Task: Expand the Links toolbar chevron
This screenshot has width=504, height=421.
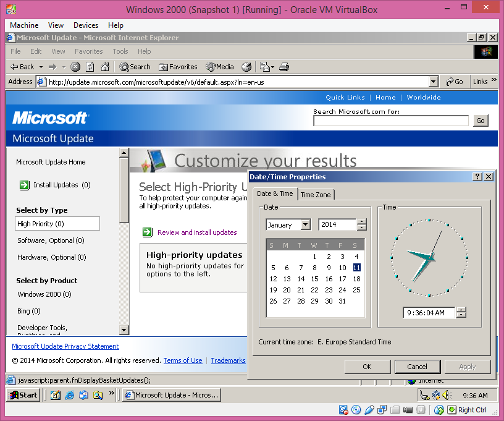Action: (x=493, y=80)
